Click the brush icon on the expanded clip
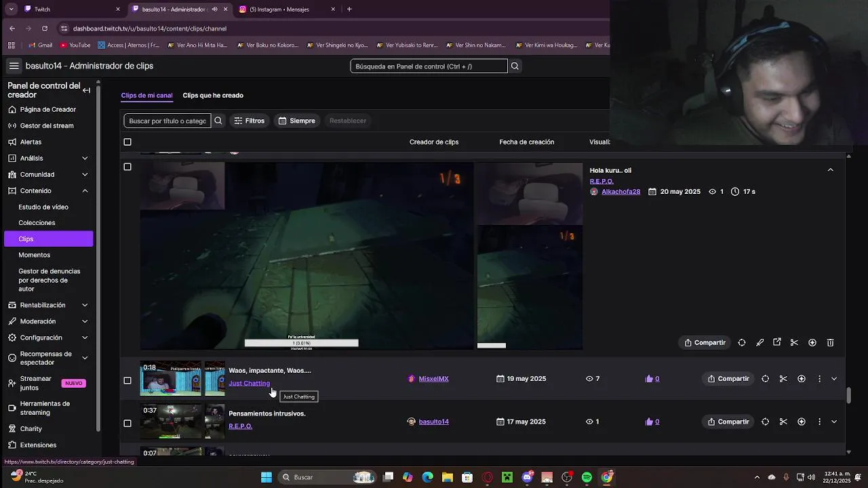Viewport: 868px width, 488px height. pyautogui.click(x=759, y=342)
